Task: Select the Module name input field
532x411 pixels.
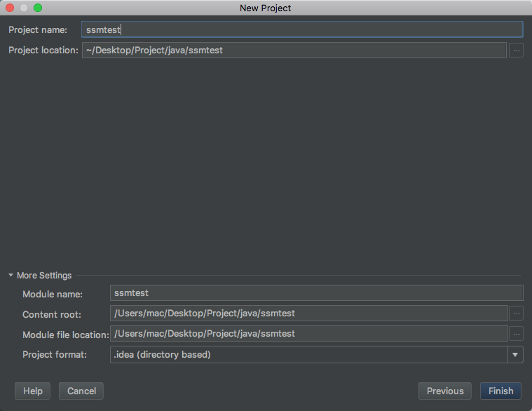Action: point(315,293)
